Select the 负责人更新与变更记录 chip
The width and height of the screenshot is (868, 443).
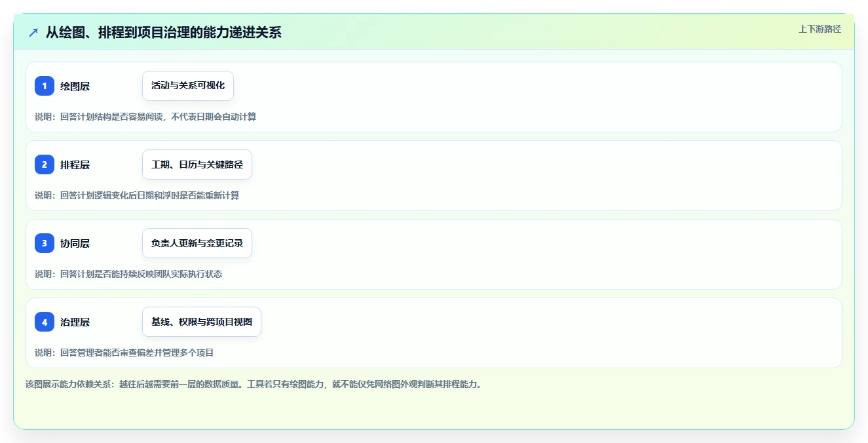coord(197,243)
